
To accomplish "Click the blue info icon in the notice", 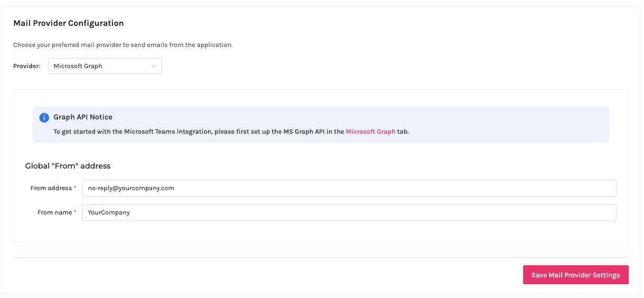I will (x=44, y=117).
